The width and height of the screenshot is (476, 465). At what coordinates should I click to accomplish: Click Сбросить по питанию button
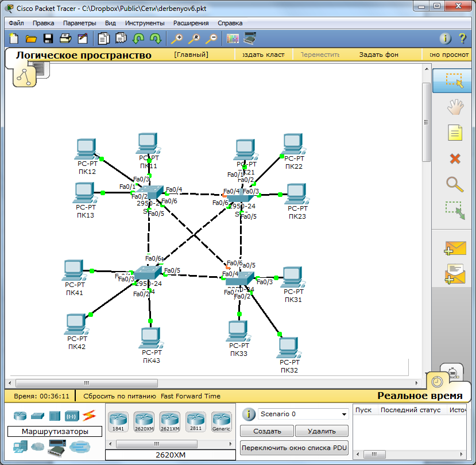pyautogui.click(x=119, y=396)
